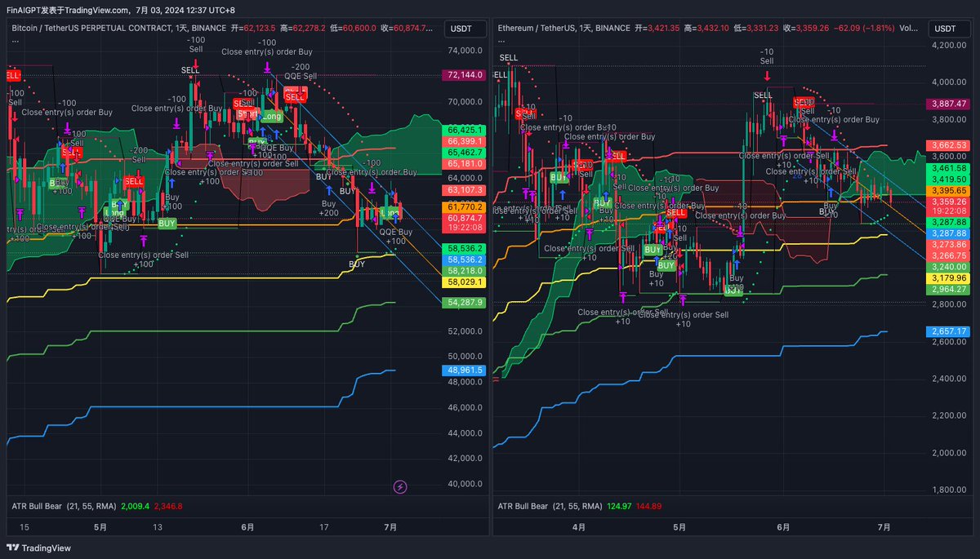Click the 15 date on Bitcoin time axis
980x559 pixels.
24,527
